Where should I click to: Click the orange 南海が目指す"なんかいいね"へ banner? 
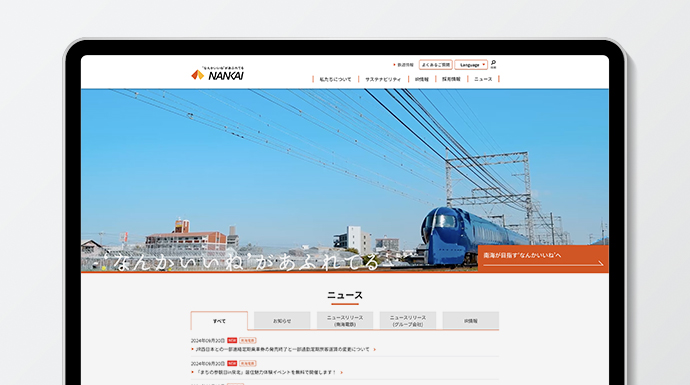[x=543, y=259]
